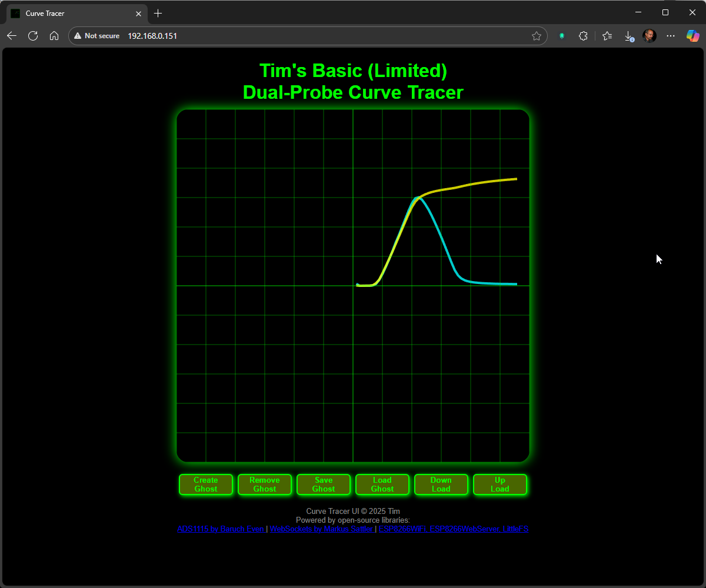Click the address bar showing 192.168.0.151
706x588 pixels.
(309, 36)
